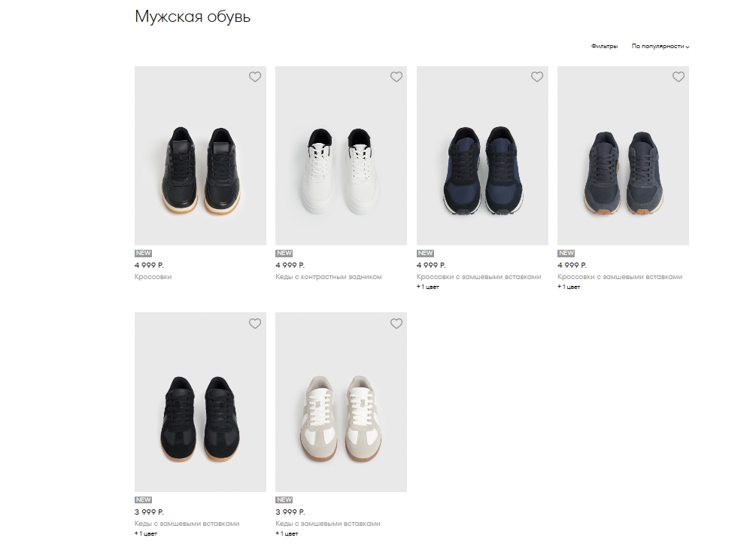Click the sort chevron arrow
756x553 pixels.
[x=688, y=47]
